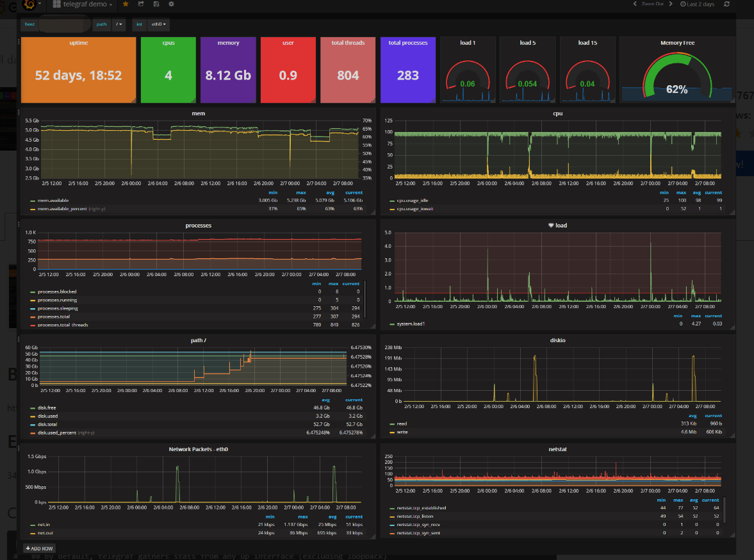This screenshot has width=754, height=560.
Task: Toggle processes.blocked series in legend
Action: click(57, 292)
